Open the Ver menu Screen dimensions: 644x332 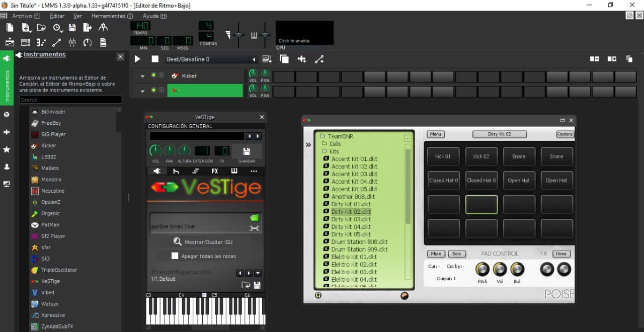coord(77,16)
